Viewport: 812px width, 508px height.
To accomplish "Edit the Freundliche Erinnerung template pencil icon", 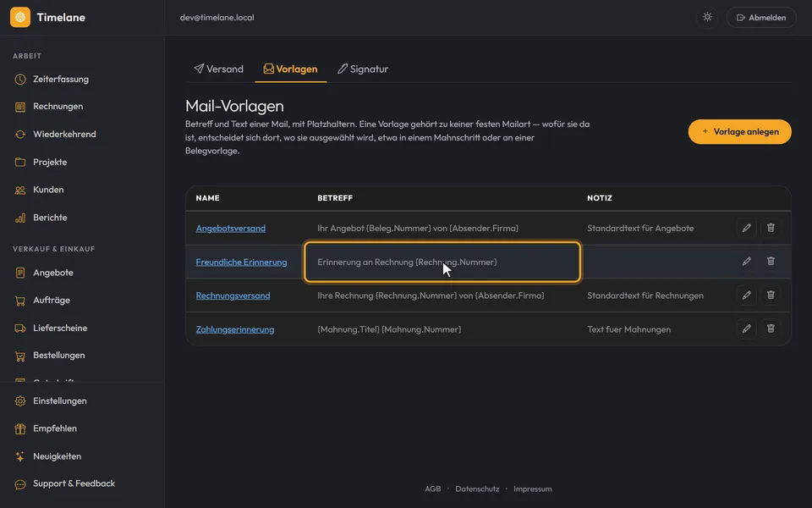I will point(746,262).
